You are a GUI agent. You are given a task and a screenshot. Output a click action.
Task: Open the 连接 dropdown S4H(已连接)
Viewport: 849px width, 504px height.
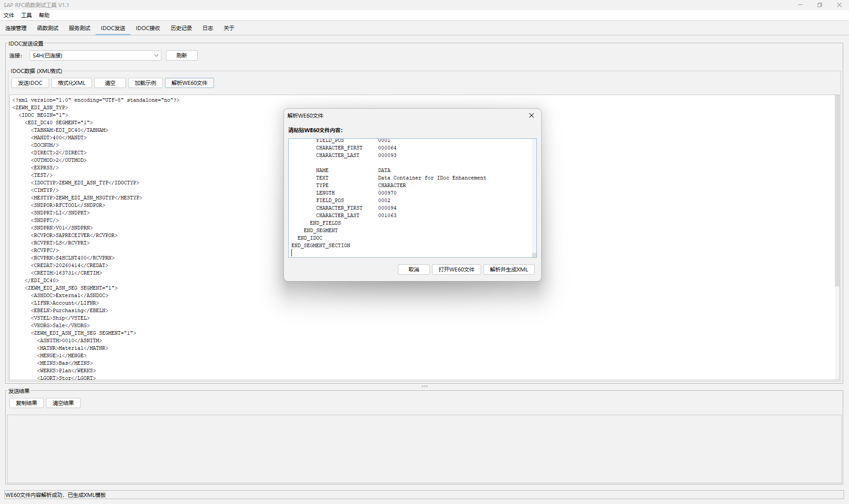95,55
